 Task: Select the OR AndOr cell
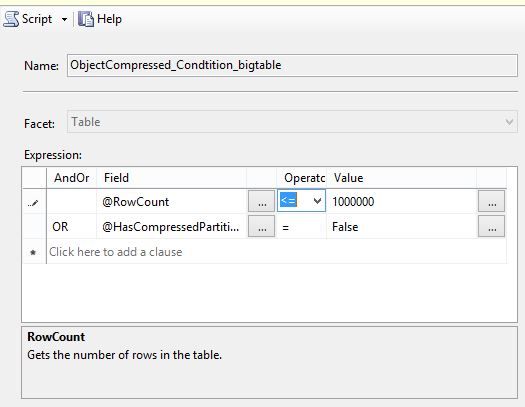pos(71,227)
